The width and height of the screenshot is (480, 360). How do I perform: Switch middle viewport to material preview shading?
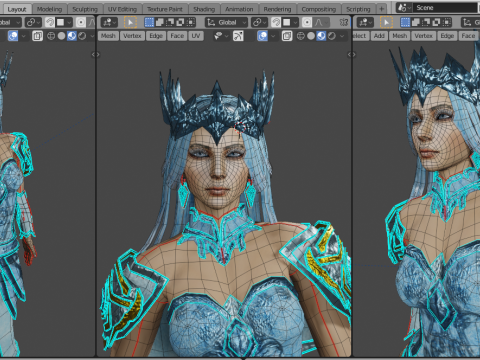click(x=321, y=36)
